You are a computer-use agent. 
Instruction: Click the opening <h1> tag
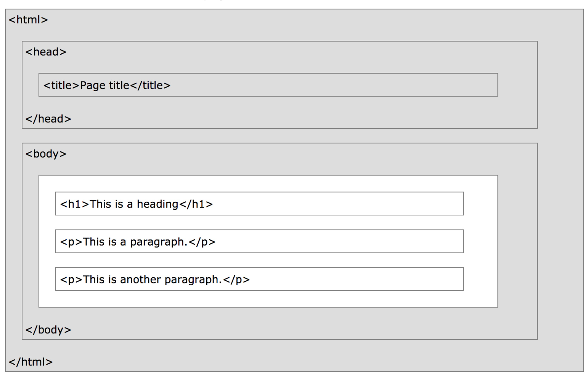click(75, 204)
